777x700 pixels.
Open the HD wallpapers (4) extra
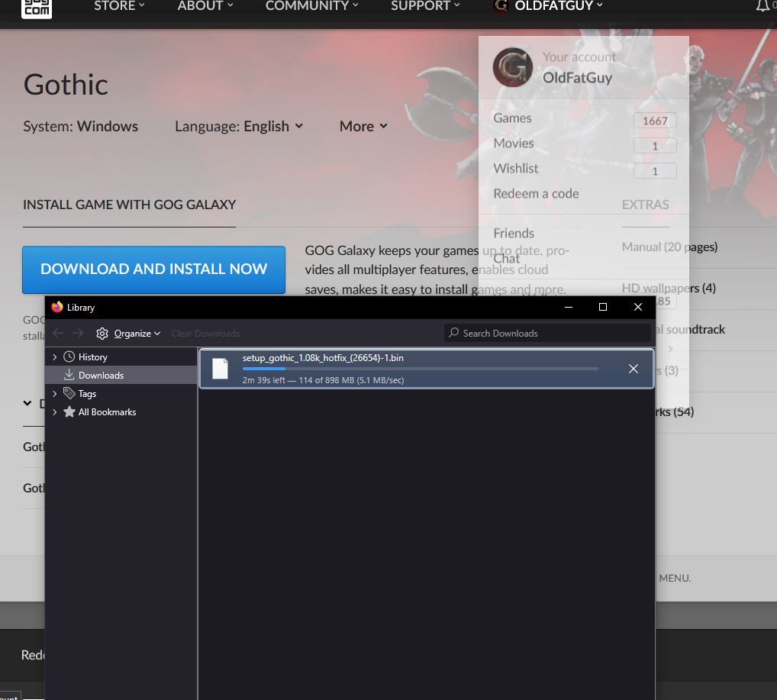tap(669, 288)
